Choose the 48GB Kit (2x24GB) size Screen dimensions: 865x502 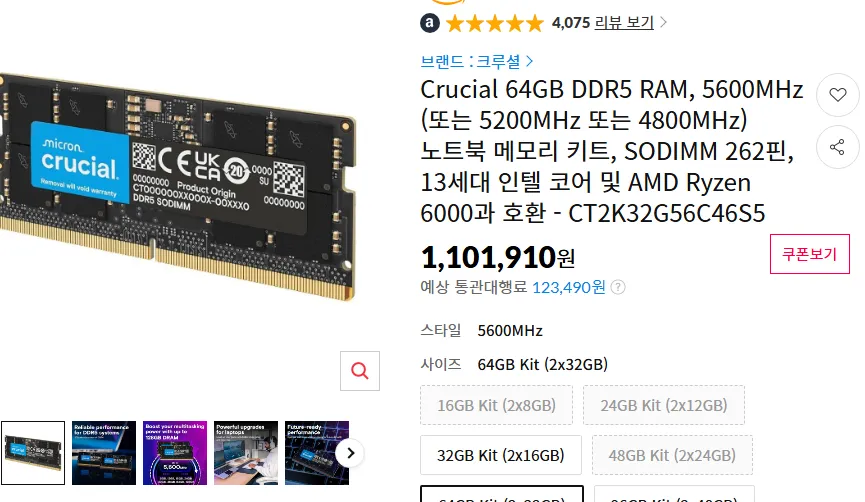(672, 455)
